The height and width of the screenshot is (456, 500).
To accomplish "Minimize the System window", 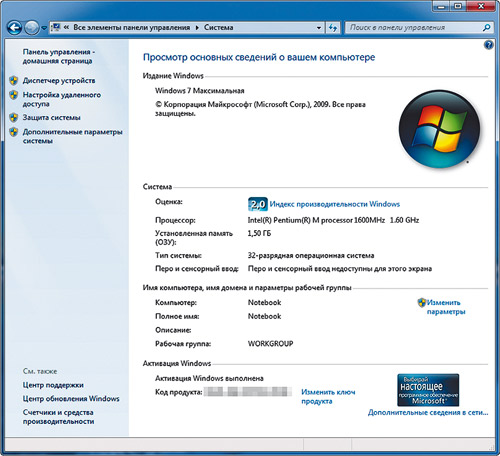I will (441, 6).
